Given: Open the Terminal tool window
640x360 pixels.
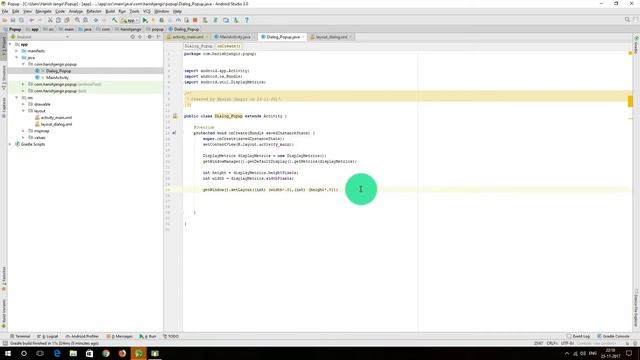Looking at the screenshot, I should (x=20, y=336).
